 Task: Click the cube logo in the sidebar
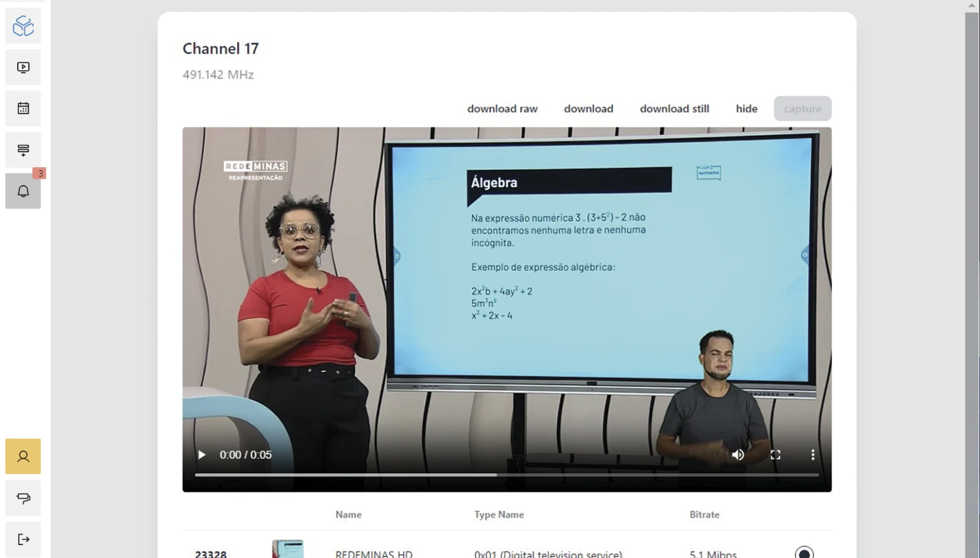click(23, 26)
